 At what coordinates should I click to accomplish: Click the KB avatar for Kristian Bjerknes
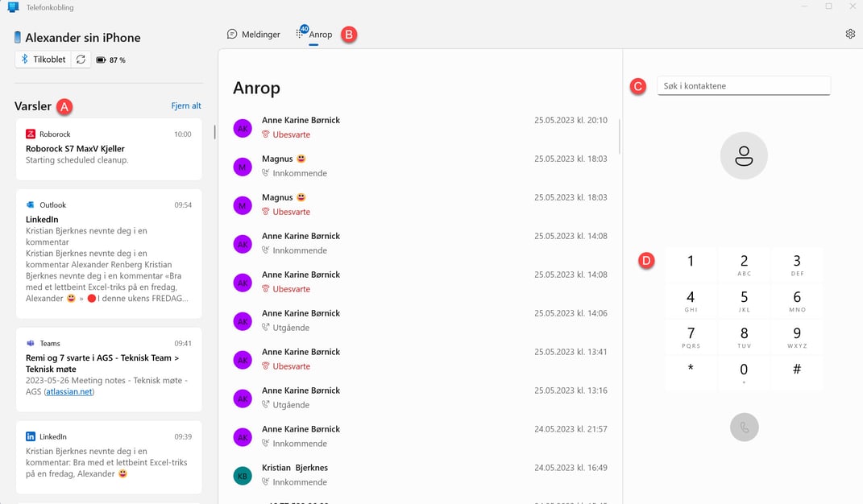(x=243, y=476)
